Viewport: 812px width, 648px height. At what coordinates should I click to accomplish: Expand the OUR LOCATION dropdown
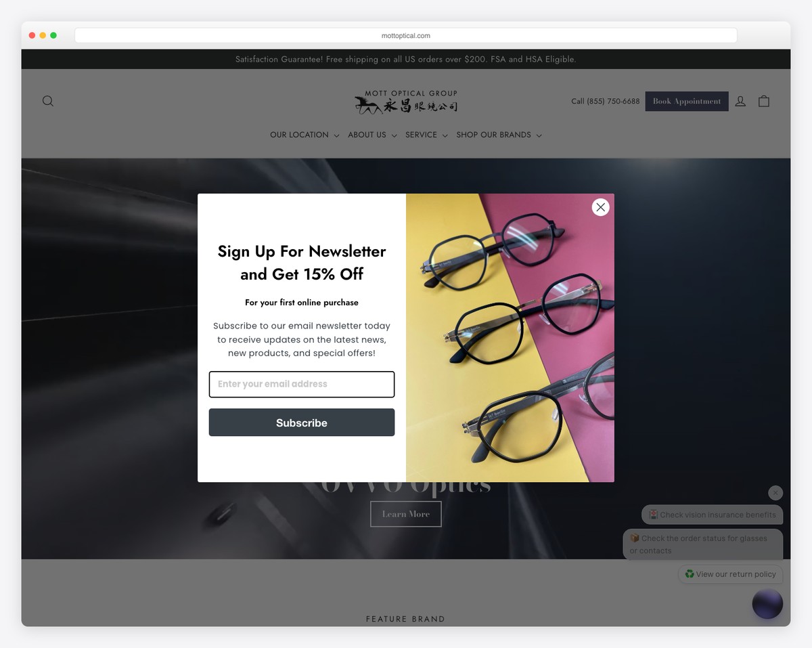pos(300,135)
